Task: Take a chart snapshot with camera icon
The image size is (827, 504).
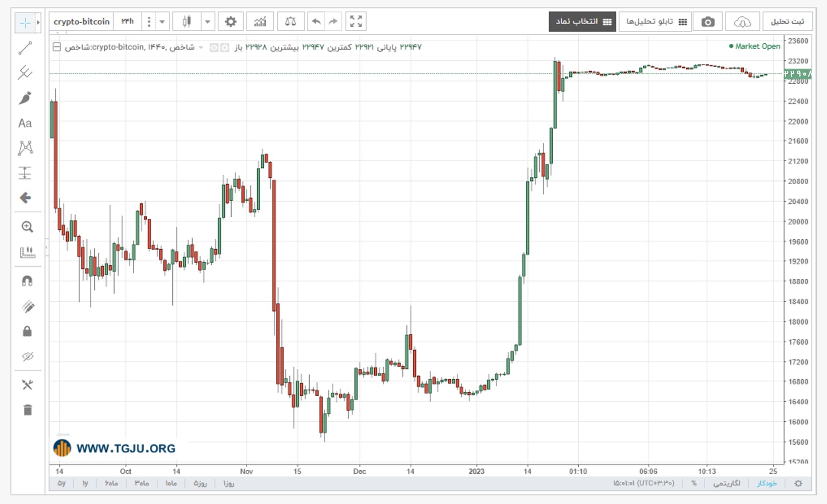Action: pyautogui.click(x=708, y=22)
